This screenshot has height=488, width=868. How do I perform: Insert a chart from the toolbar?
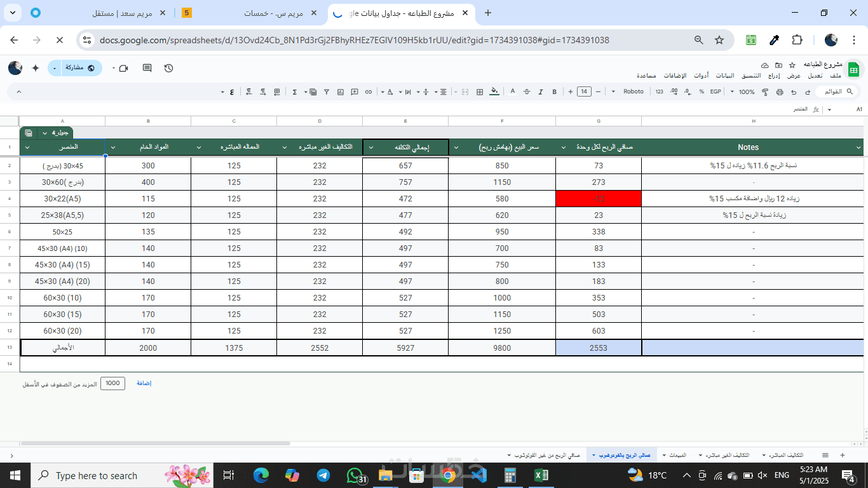tap(340, 92)
